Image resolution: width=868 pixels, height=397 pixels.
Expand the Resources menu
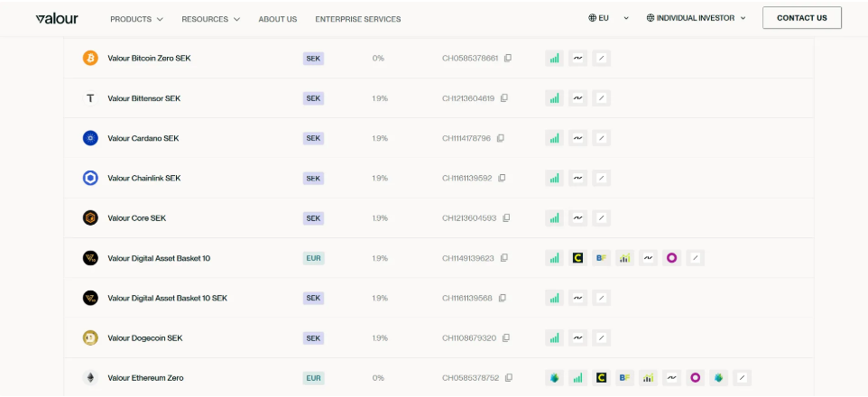211,19
